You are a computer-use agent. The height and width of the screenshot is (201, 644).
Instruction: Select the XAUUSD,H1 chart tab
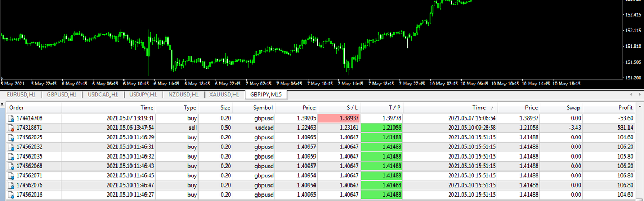pos(224,95)
